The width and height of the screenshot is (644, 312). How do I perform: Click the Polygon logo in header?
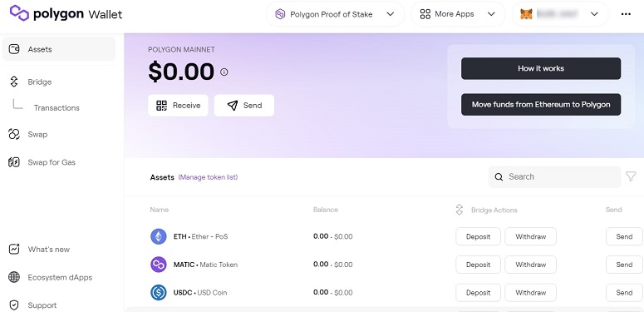(19, 13)
